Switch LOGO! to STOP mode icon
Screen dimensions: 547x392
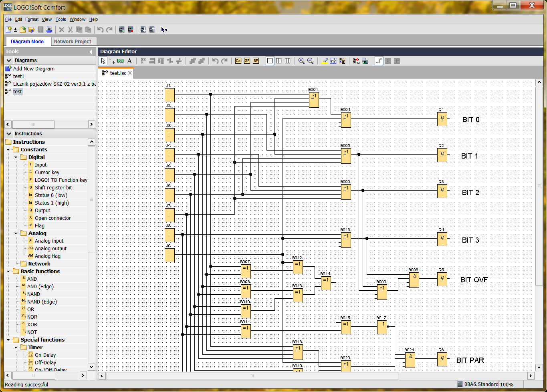point(131,30)
